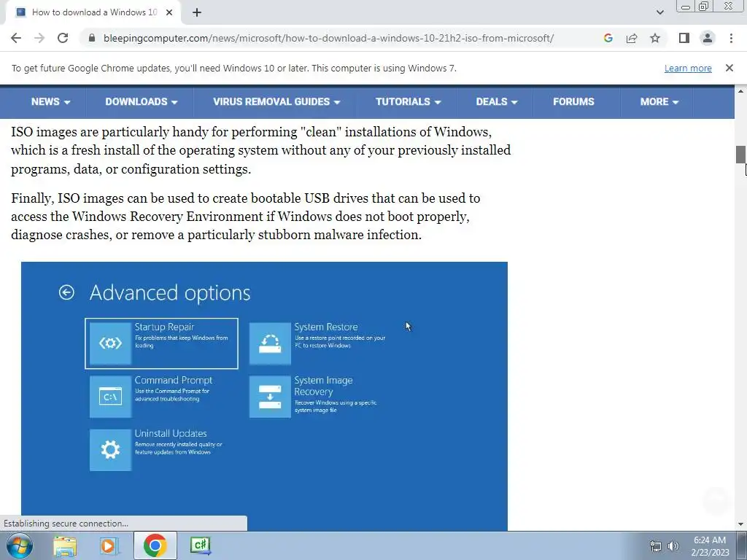The height and width of the screenshot is (560, 747).
Task: Click the Advanced options back arrow
Action: click(66, 292)
